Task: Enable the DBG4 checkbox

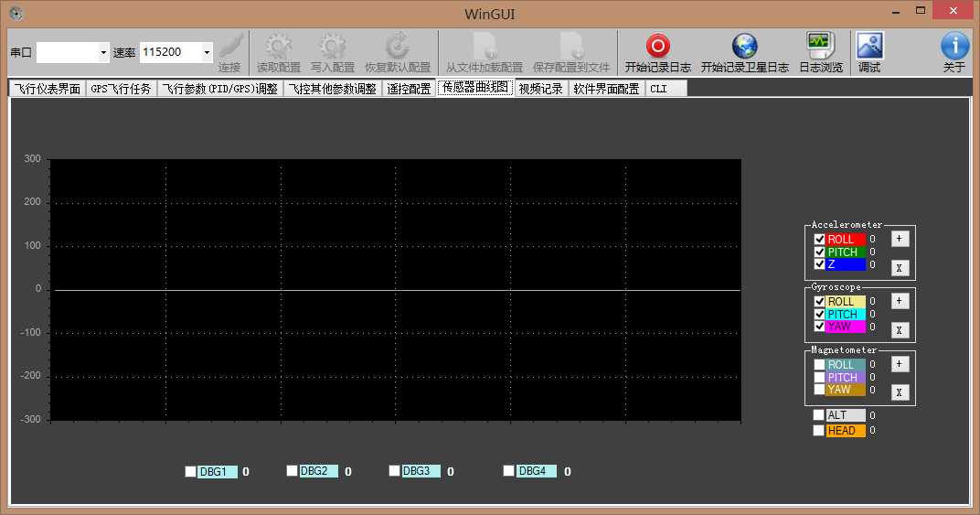Action: (508, 470)
